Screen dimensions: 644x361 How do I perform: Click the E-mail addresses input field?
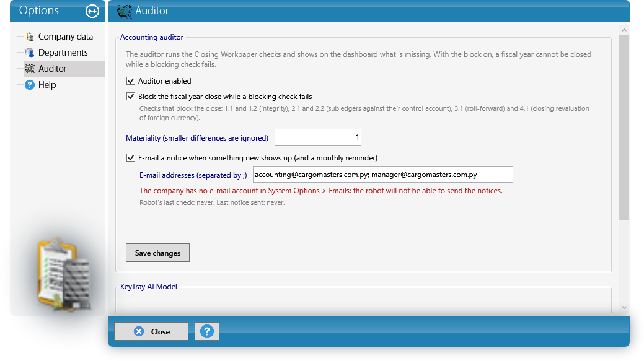point(383,175)
